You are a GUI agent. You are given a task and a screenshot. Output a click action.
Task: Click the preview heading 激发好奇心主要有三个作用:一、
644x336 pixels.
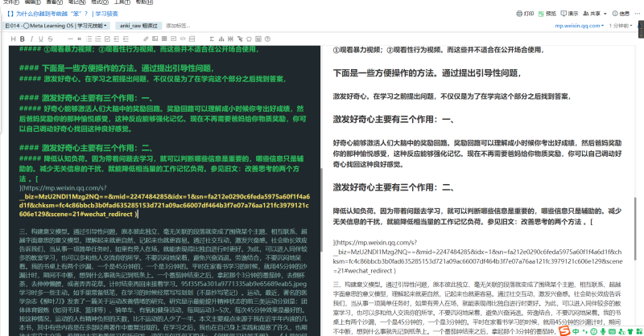394,120
